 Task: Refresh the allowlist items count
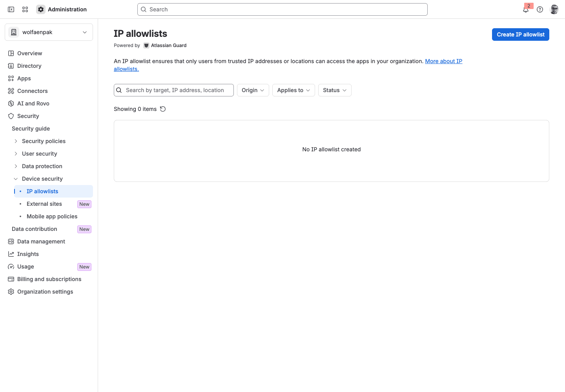pyautogui.click(x=163, y=109)
